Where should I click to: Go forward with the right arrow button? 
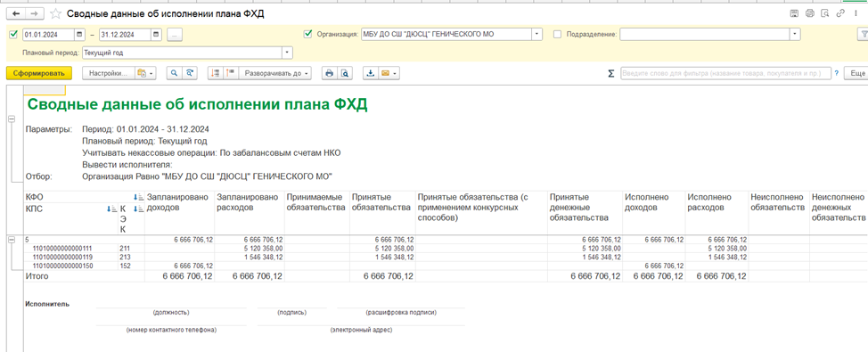[x=34, y=13]
